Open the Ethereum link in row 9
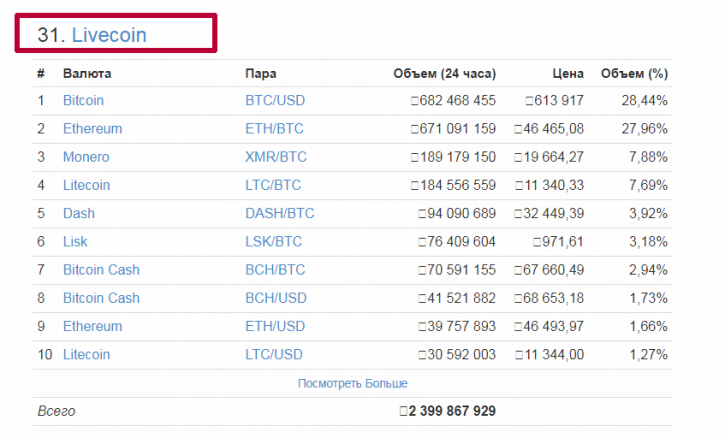The height and width of the screenshot is (438, 725). pos(92,326)
